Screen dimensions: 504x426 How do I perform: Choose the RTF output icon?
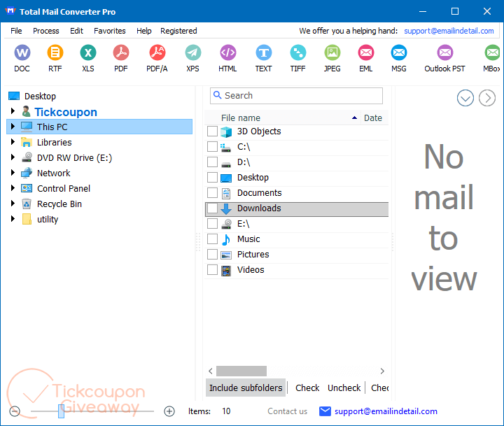pos(55,52)
